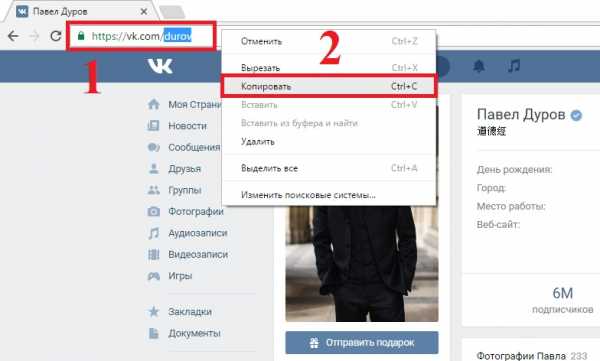
Task: Select Выделить все menu entry
Action: click(329, 168)
